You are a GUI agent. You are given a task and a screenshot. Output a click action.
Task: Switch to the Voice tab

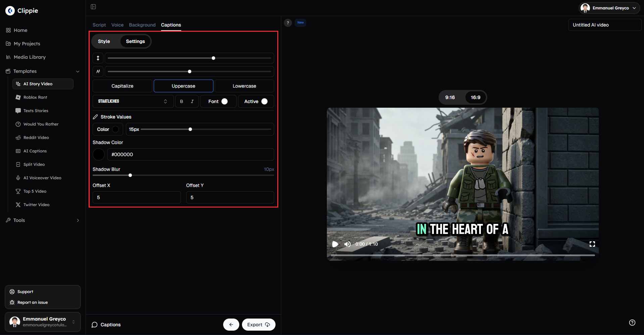point(117,25)
